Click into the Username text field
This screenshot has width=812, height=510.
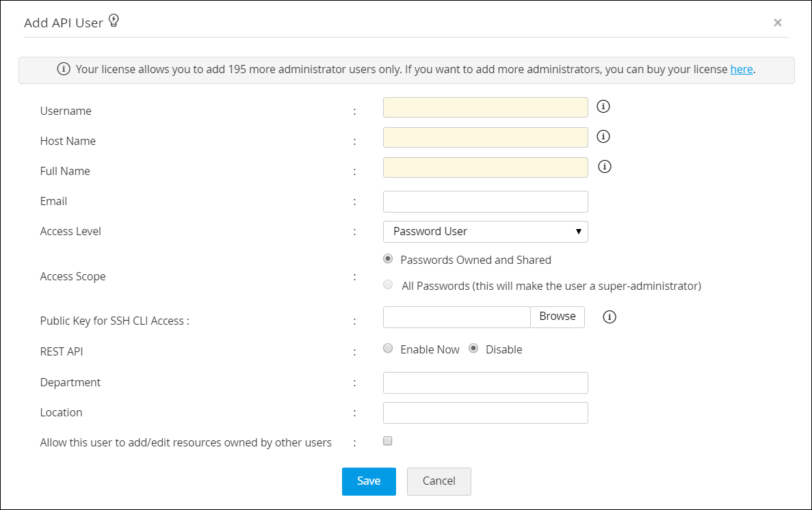[x=485, y=107]
